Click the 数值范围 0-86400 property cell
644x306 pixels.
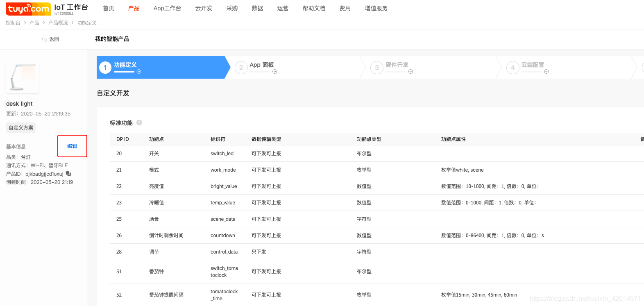(493, 236)
